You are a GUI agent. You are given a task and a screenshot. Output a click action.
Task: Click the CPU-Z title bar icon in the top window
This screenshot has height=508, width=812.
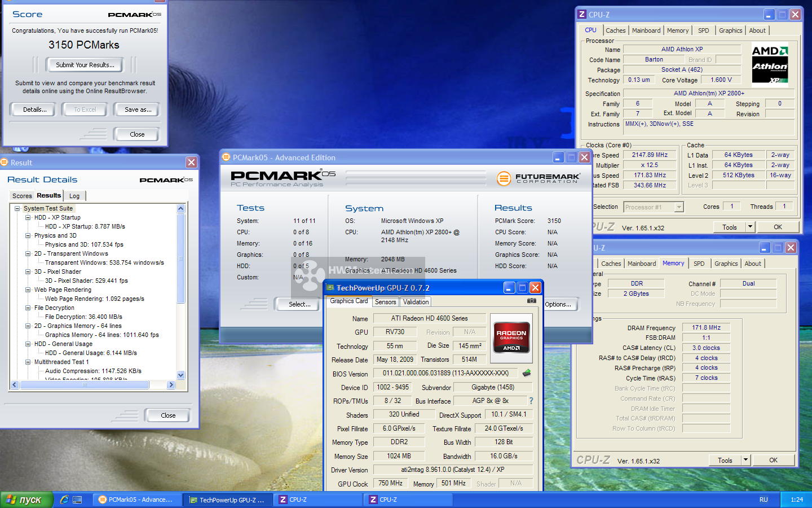(x=581, y=15)
